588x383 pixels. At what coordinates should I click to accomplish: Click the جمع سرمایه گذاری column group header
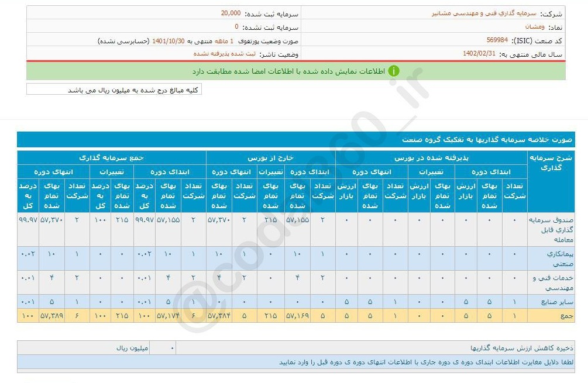click(112, 158)
